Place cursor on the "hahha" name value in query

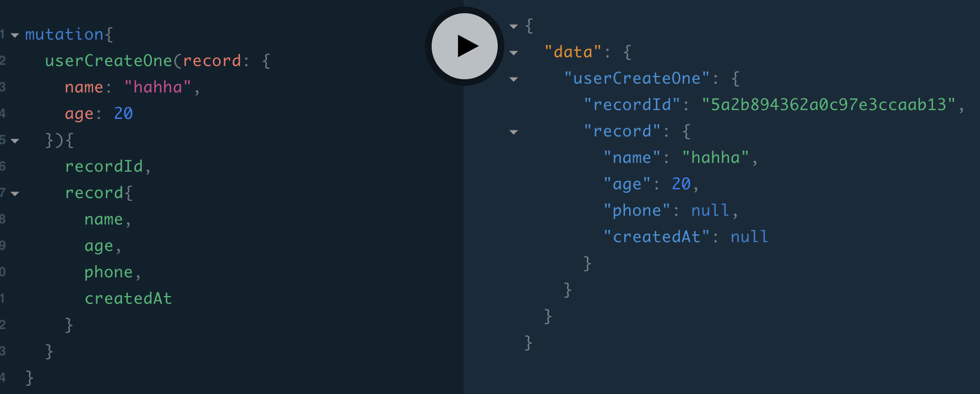tap(158, 87)
